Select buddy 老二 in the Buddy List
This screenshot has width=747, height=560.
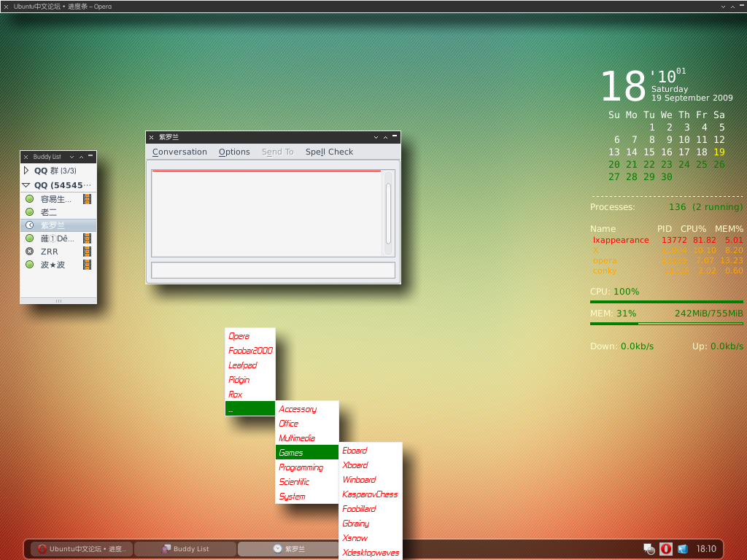(58, 212)
